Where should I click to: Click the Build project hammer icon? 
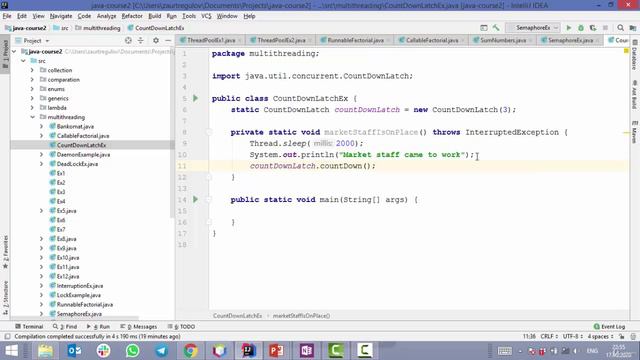(x=496, y=28)
